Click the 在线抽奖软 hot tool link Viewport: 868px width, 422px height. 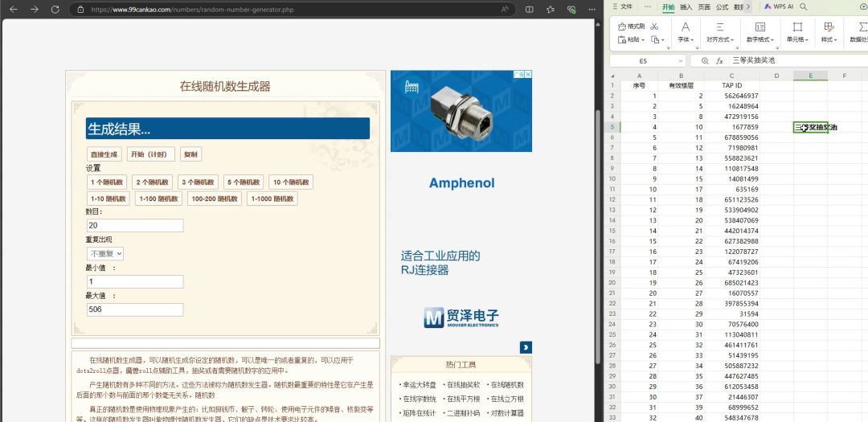tap(462, 385)
